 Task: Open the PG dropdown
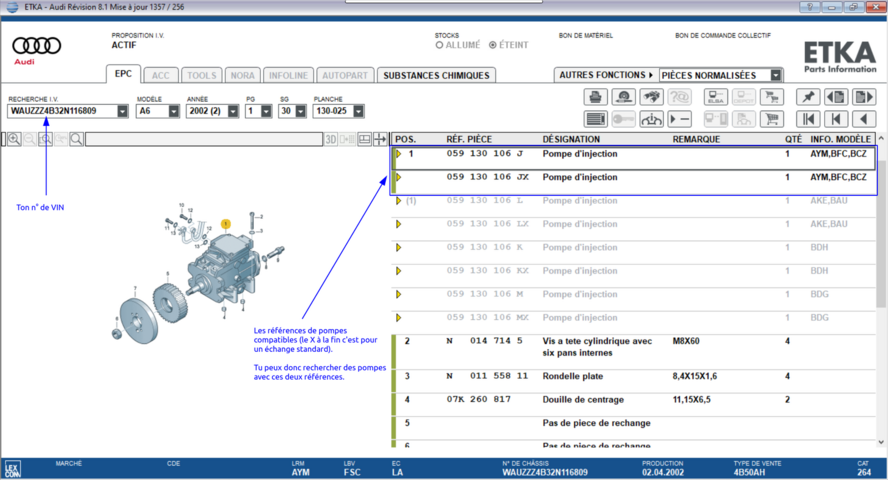(266, 112)
